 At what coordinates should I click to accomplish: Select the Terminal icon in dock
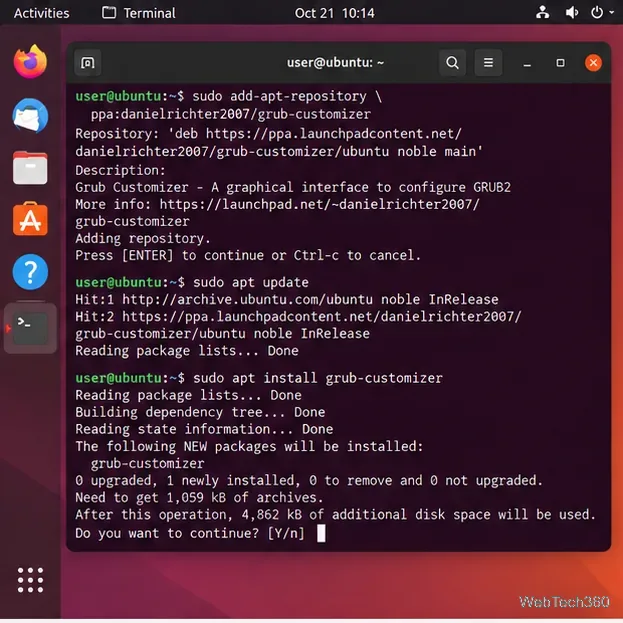point(30,328)
